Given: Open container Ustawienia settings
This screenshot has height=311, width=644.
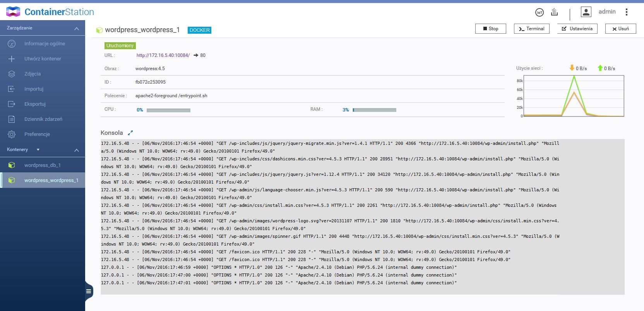Looking at the screenshot, I should pyautogui.click(x=577, y=29).
